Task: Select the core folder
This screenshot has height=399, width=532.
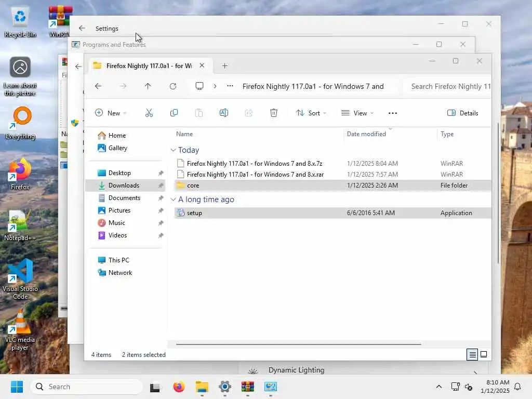Action: pyautogui.click(x=332, y=185)
